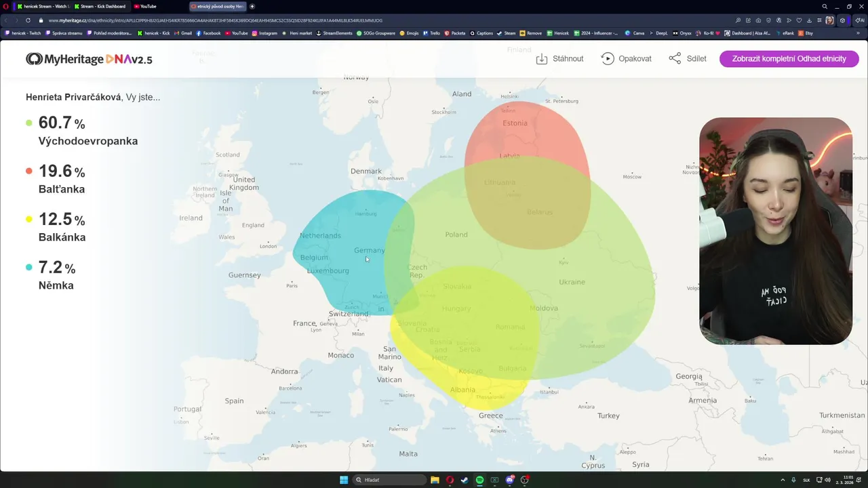Viewport: 868px width, 488px height.
Task: Click the red Balťanka legend dot
Action: click(28, 171)
